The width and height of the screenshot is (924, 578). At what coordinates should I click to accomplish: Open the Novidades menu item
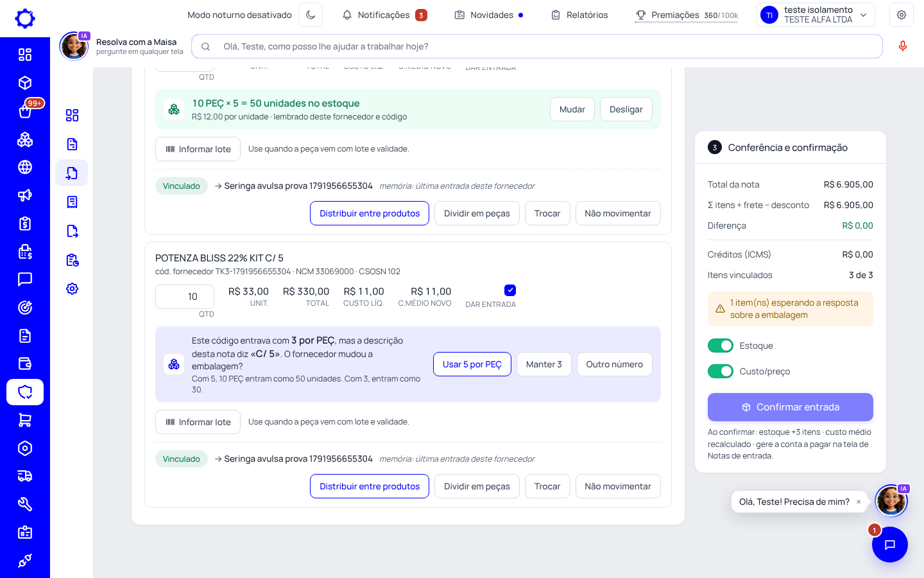488,15
